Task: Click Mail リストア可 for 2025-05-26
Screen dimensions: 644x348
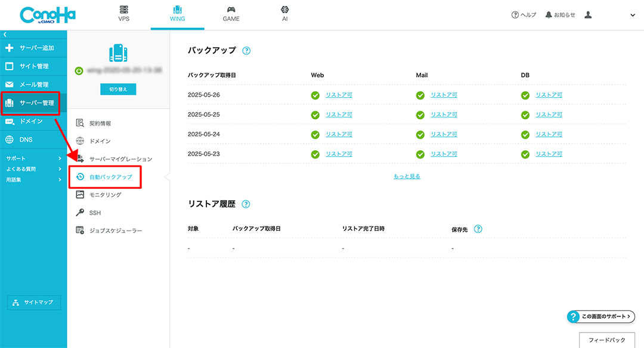Action: (444, 95)
